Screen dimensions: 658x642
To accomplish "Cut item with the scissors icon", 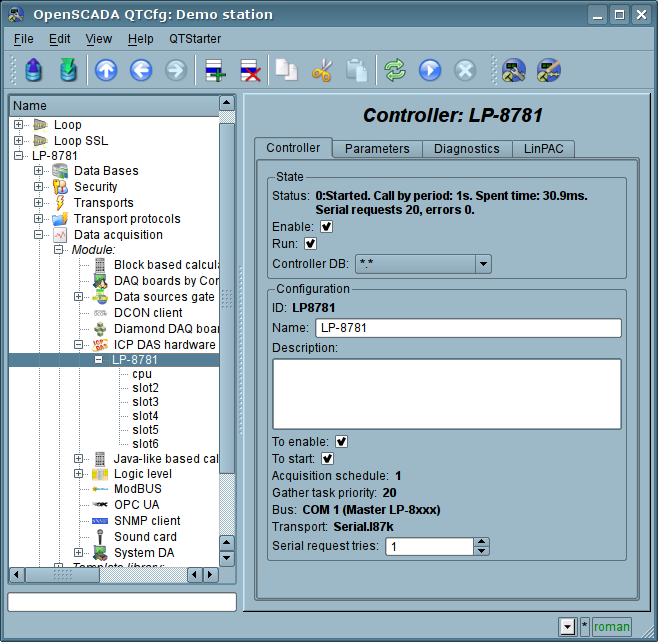I will pos(322,70).
